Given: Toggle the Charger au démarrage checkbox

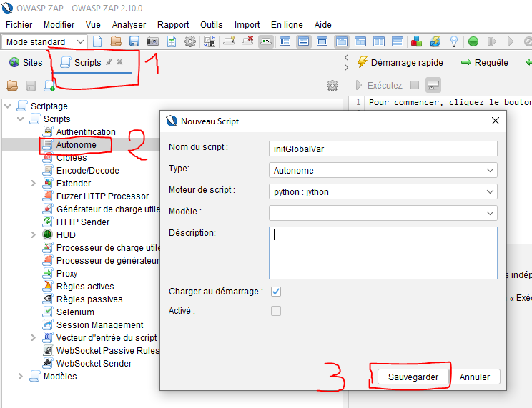Looking at the screenshot, I should 276,292.
